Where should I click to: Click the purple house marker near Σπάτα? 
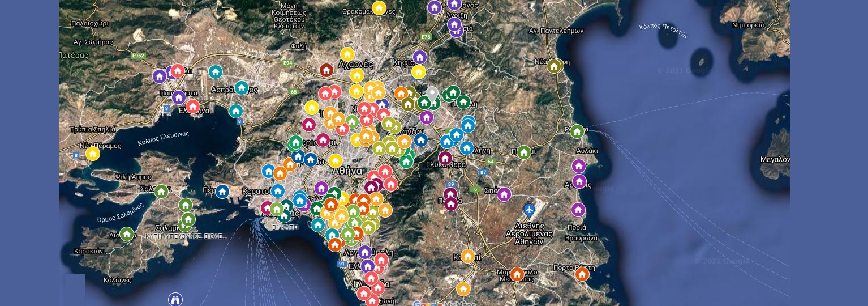(x=504, y=194)
